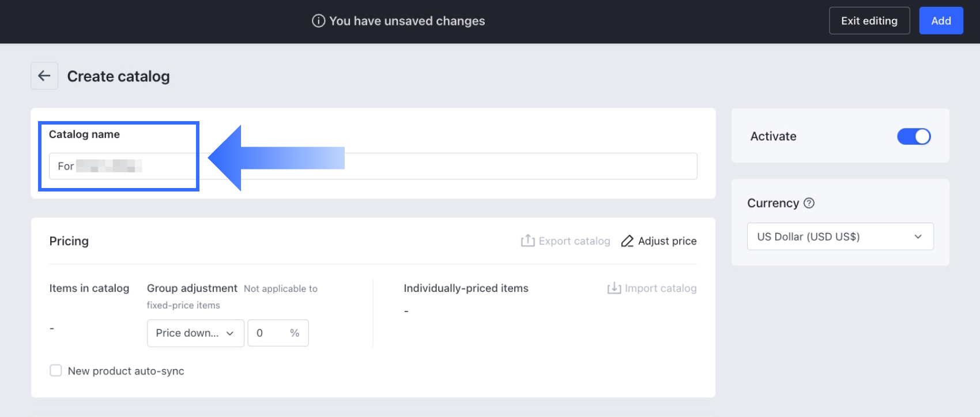Click the group adjustment percentage input
This screenshot has width=980, height=417.
coord(268,333)
